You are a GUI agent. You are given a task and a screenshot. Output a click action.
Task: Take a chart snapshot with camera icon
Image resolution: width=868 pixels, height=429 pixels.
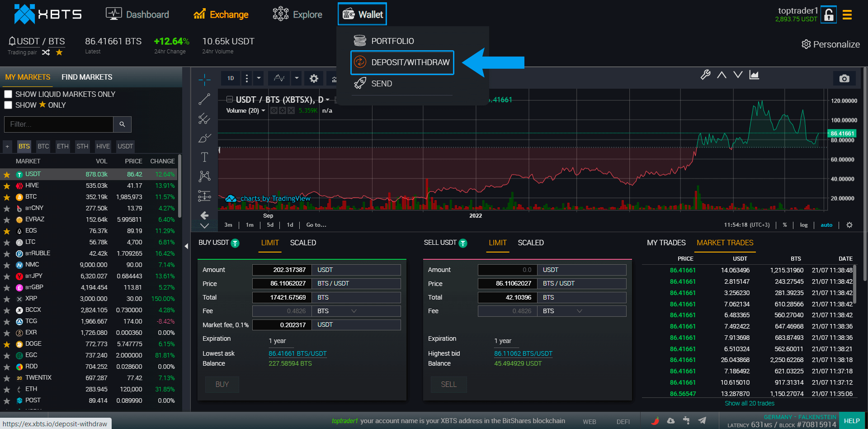click(844, 78)
